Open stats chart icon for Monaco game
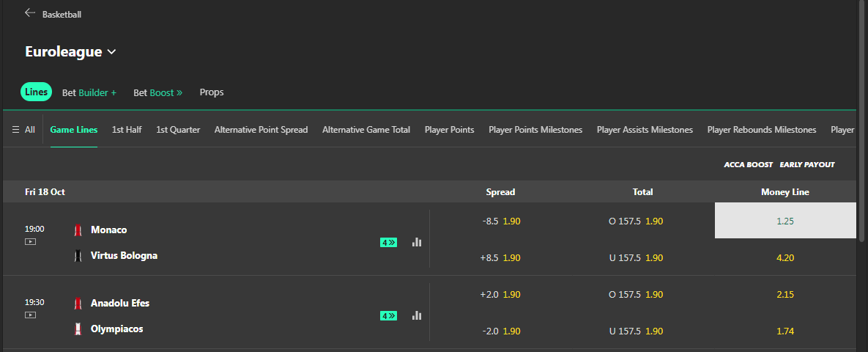 point(417,242)
